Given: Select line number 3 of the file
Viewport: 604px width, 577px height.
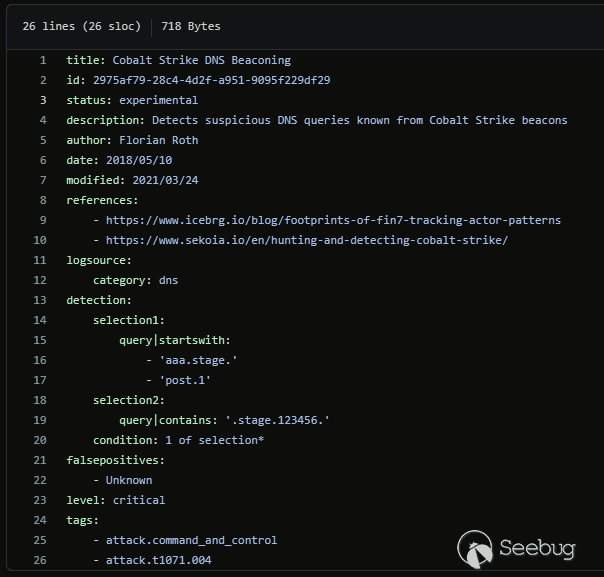Looking at the screenshot, I should 43,100.
